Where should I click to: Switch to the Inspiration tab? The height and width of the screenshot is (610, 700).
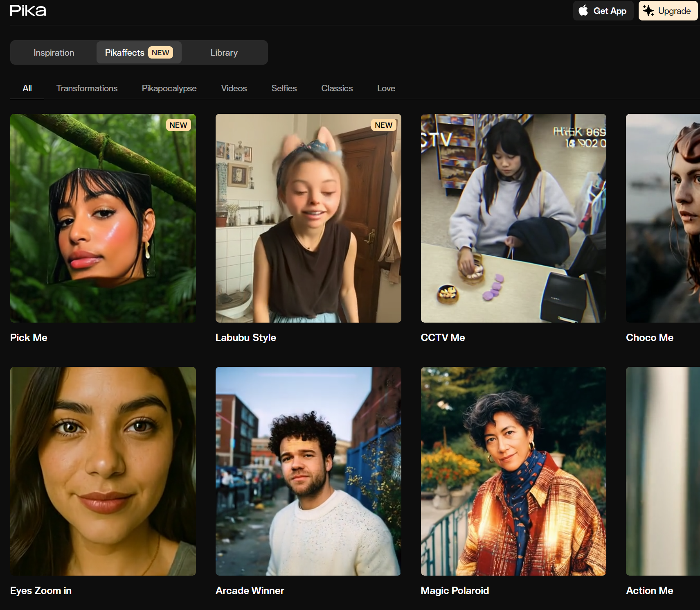click(x=54, y=52)
